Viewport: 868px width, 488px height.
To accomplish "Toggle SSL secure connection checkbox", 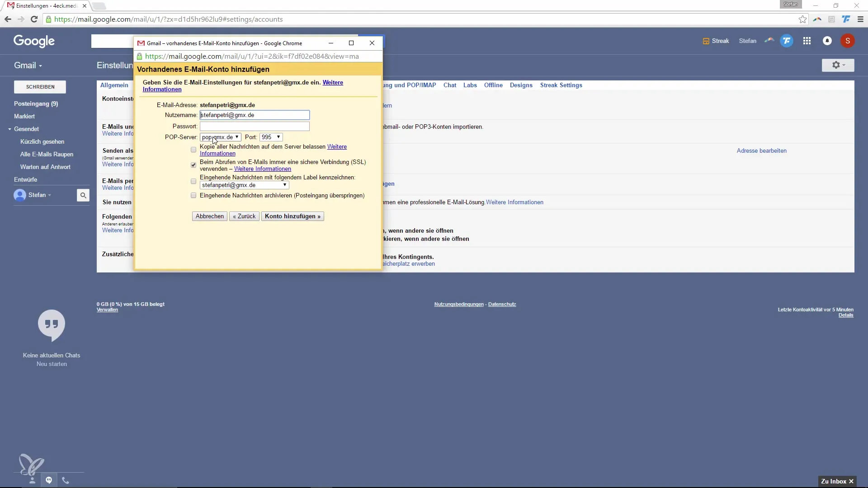I will pos(193,165).
